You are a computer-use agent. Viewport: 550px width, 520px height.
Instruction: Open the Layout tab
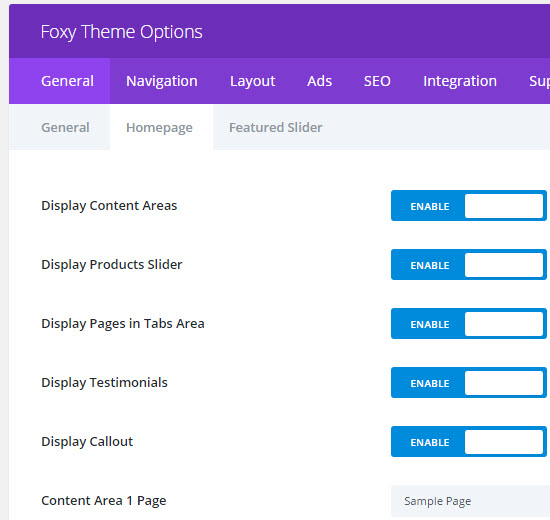253,81
